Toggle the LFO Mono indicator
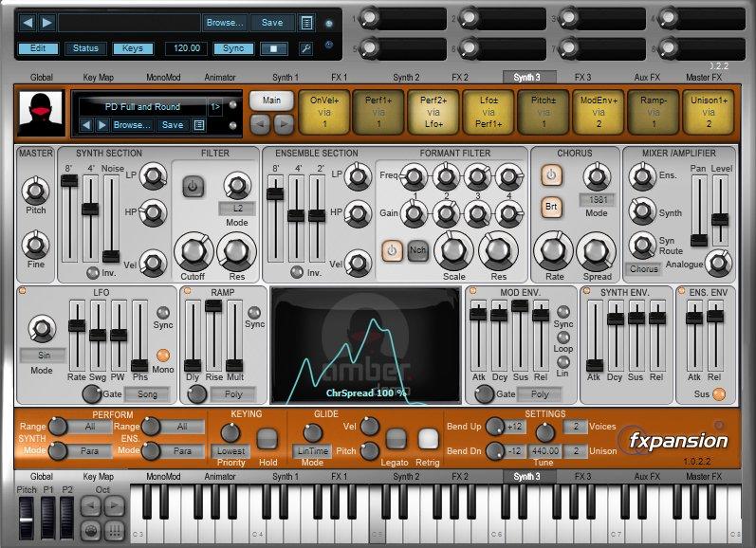The image size is (756, 548). (163, 356)
